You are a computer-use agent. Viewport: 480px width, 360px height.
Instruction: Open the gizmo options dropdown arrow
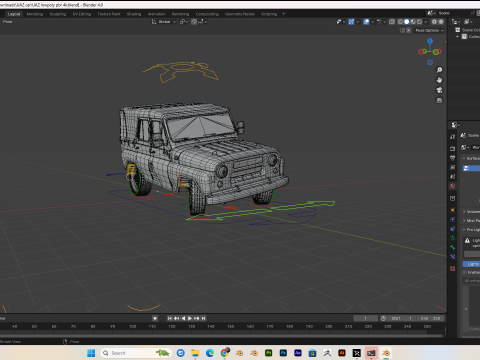pos(357,22)
